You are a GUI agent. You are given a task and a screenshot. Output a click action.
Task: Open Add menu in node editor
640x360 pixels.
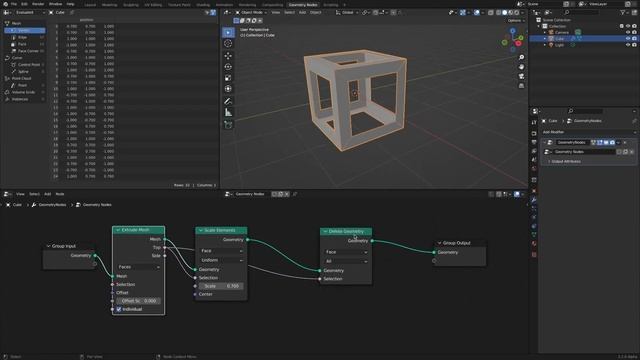click(47, 194)
